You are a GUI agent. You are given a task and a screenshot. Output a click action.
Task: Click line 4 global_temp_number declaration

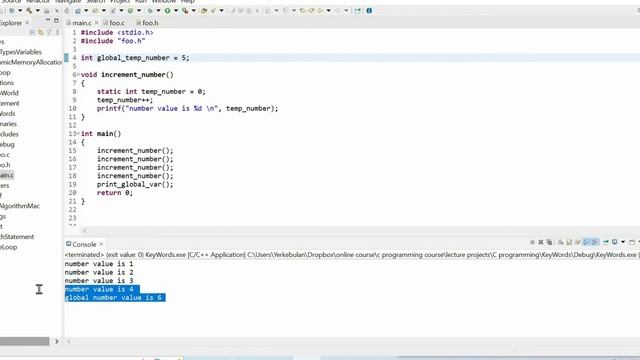pyautogui.click(x=135, y=58)
